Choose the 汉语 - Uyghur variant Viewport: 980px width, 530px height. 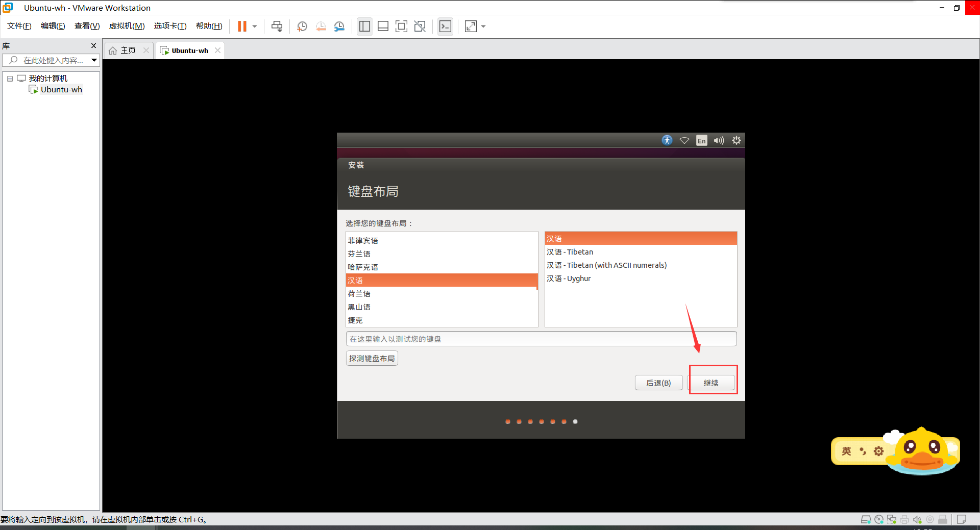pos(641,278)
